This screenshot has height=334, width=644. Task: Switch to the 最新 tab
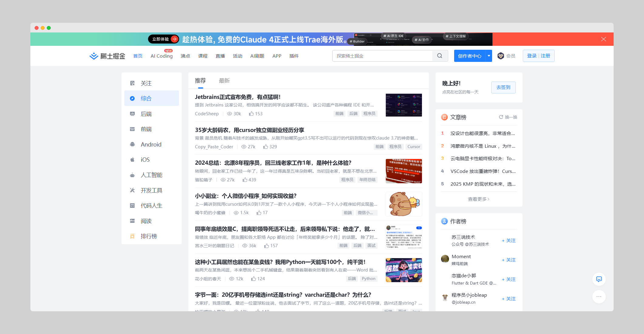[224, 81]
